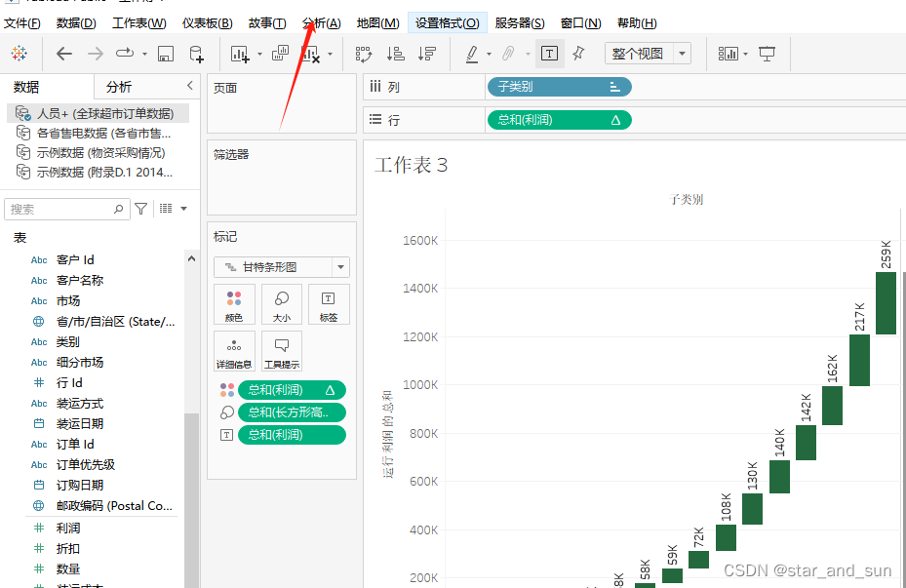The height and width of the screenshot is (588, 906).
Task: Open the 帮助(H) menu
Action: [637, 23]
